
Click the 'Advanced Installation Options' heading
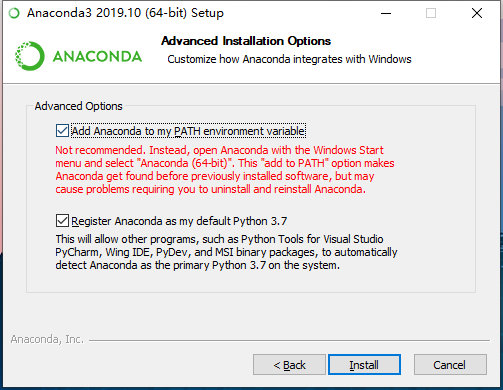[246, 41]
